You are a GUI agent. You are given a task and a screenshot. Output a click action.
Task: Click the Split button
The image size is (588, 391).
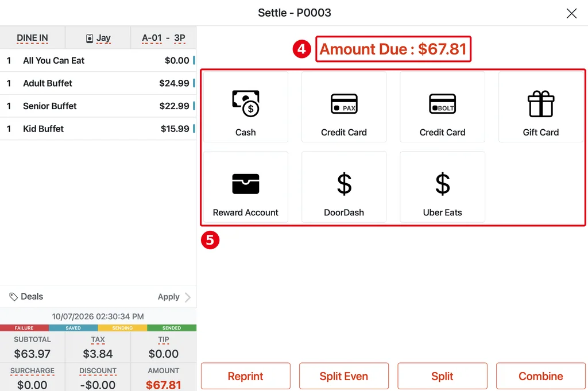tap(443, 376)
